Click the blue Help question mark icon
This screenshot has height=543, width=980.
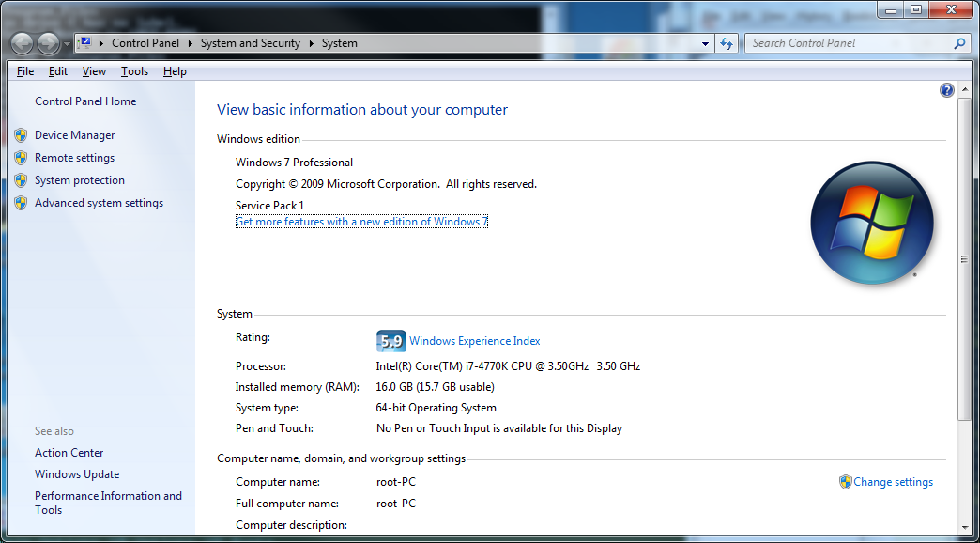click(946, 90)
